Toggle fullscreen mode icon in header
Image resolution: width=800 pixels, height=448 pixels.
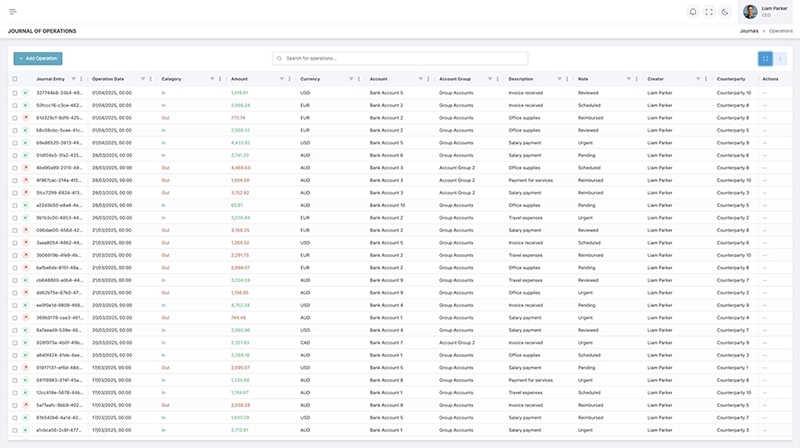point(709,12)
